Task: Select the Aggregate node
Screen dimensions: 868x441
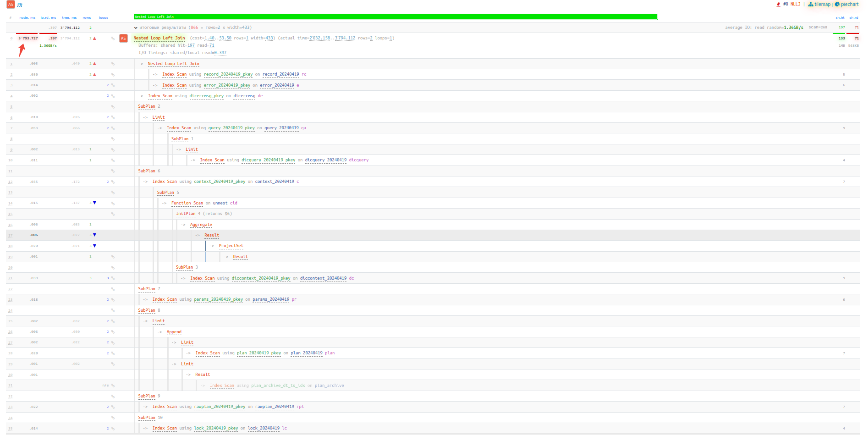Action: [201, 225]
